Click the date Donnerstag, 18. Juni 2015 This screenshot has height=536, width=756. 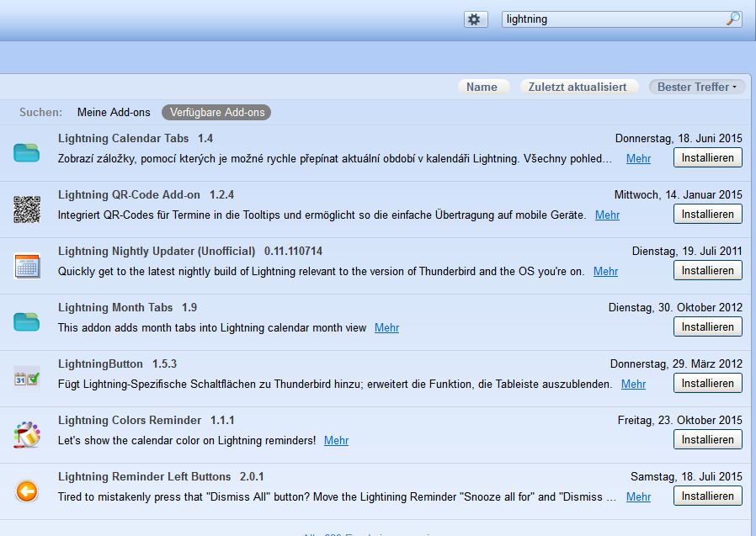pyautogui.click(x=679, y=138)
